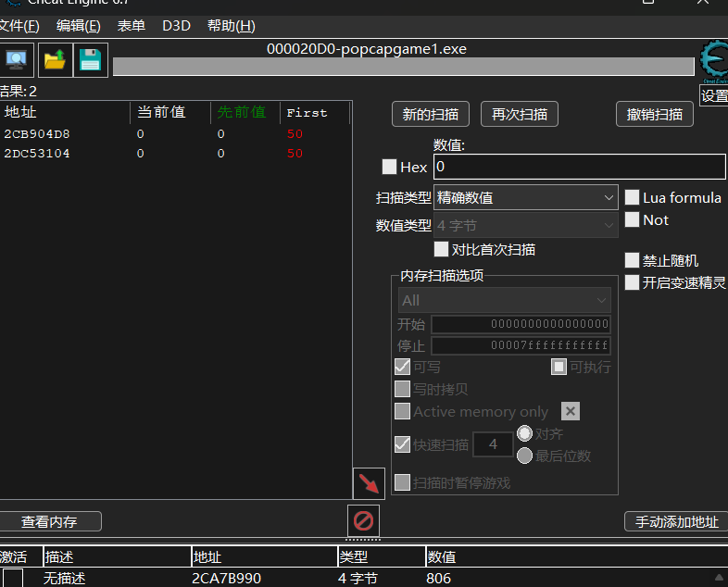The height and width of the screenshot is (587, 728).
Task: Toggle the Hex checkbox
Action: click(x=390, y=167)
